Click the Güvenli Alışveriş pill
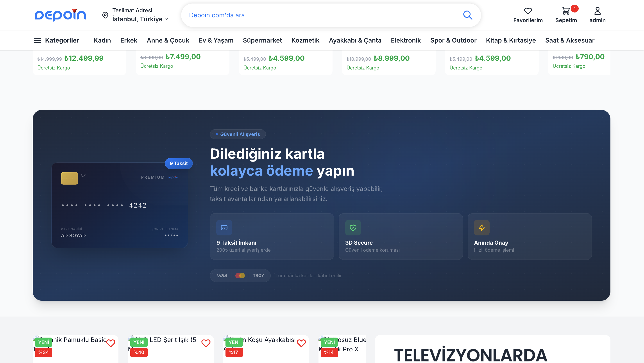The height and width of the screenshot is (363, 644). [x=238, y=134]
